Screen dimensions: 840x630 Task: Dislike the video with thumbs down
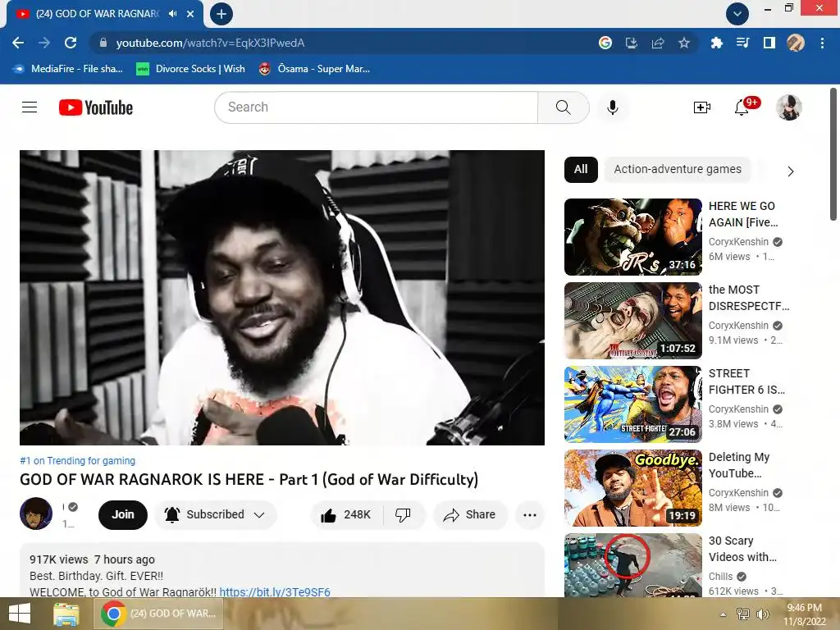403,515
